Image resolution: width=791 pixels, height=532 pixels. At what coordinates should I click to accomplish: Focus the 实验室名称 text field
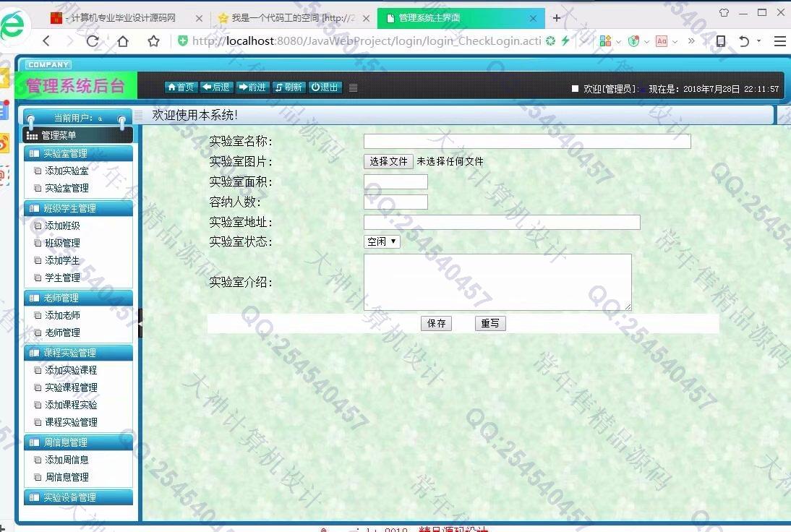(x=526, y=142)
